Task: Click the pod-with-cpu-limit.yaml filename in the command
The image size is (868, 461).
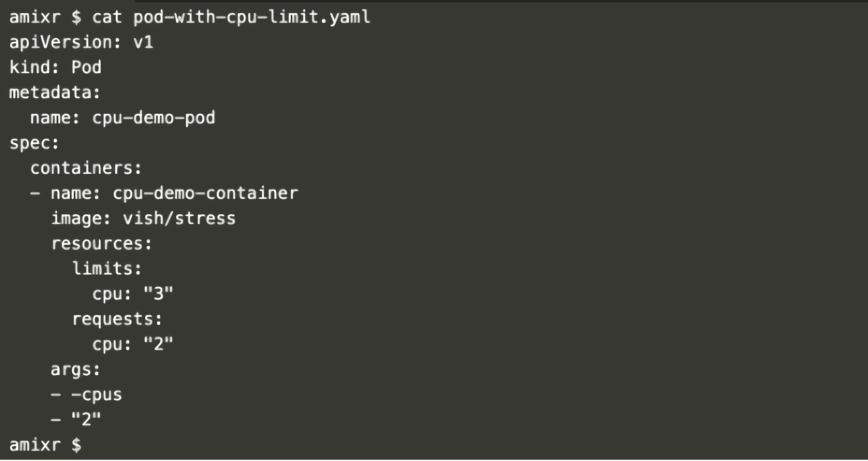Action: point(251,17)
